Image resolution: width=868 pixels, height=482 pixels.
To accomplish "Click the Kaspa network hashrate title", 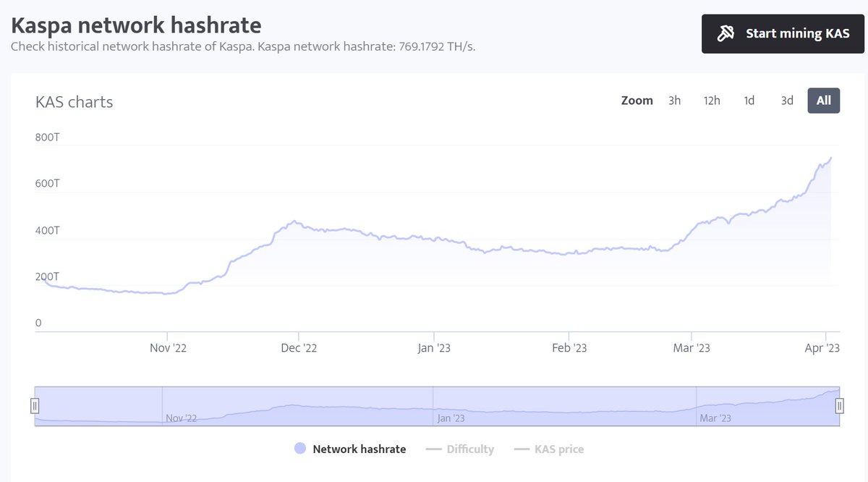I will pyautogui.click(x=136, y=25).
